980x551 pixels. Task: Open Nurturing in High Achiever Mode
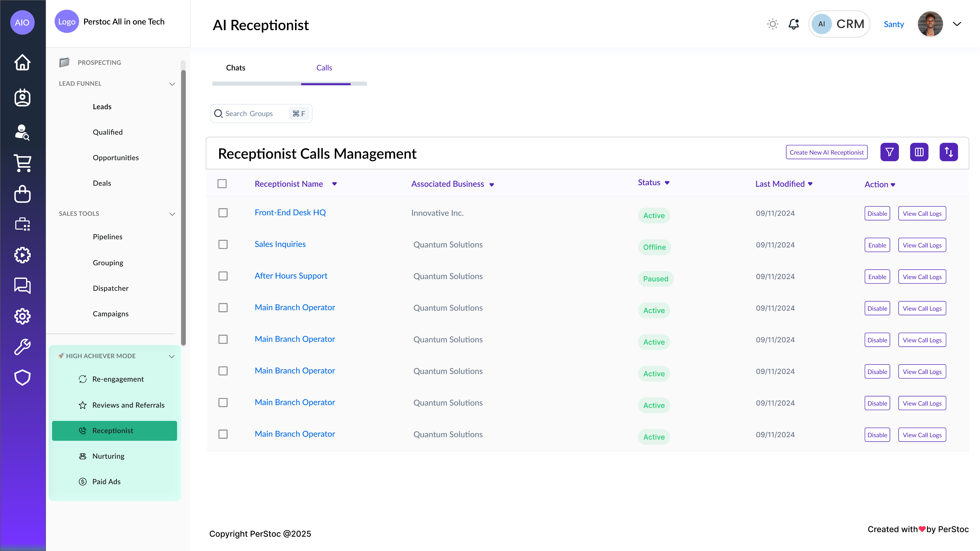(x=108, y=456)
